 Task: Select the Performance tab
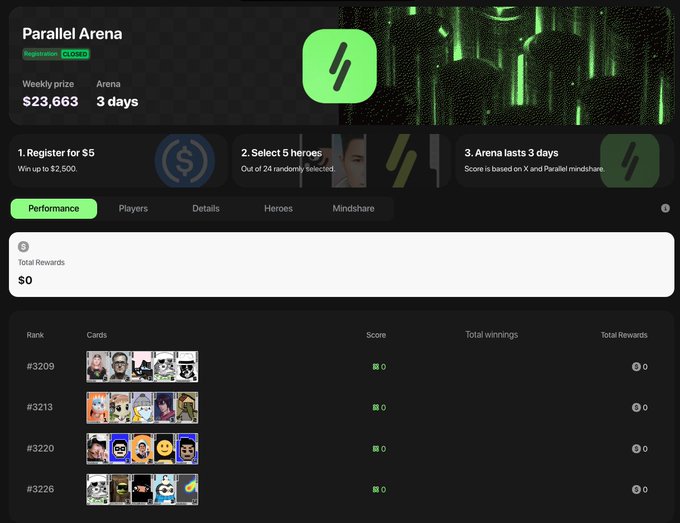[54, 208]
